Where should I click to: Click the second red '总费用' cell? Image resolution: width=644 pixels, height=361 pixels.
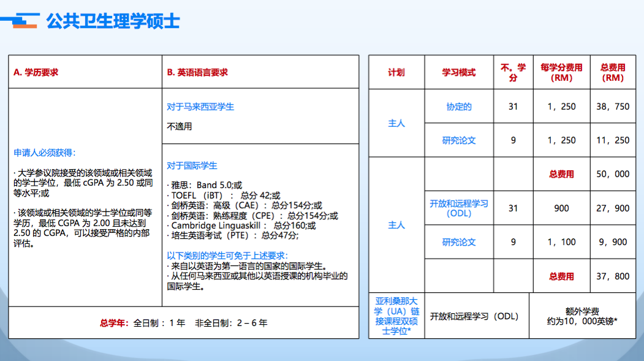[x=561, y=276]
